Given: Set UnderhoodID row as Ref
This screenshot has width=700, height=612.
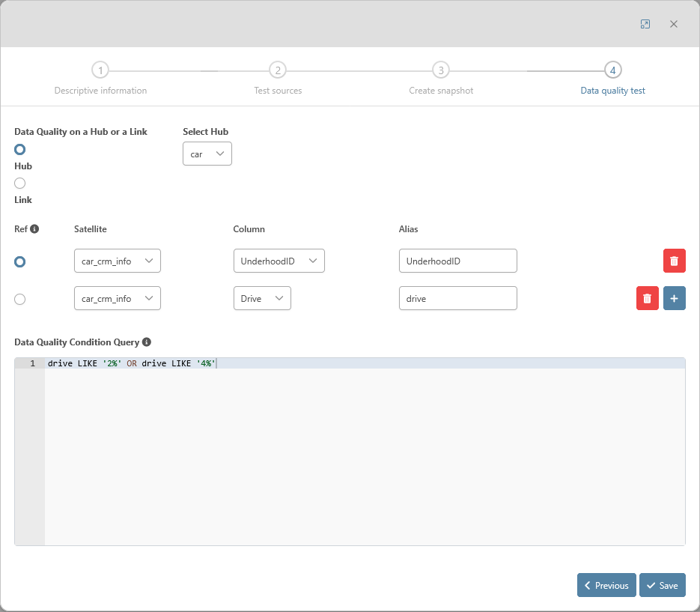Looking at the screenshot, I should coord(20,261).
